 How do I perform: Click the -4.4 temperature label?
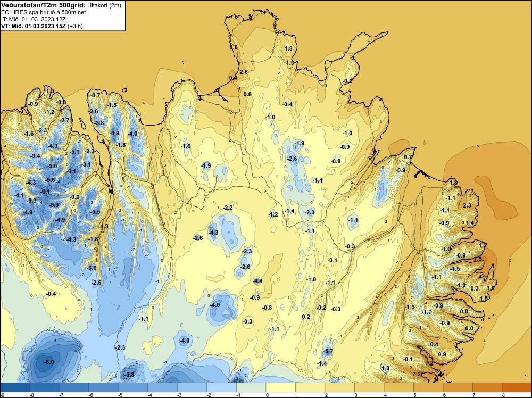(257, 280)
